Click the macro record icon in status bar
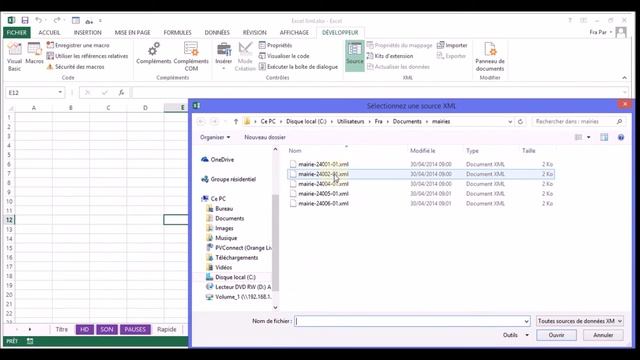 pos(30,341)
